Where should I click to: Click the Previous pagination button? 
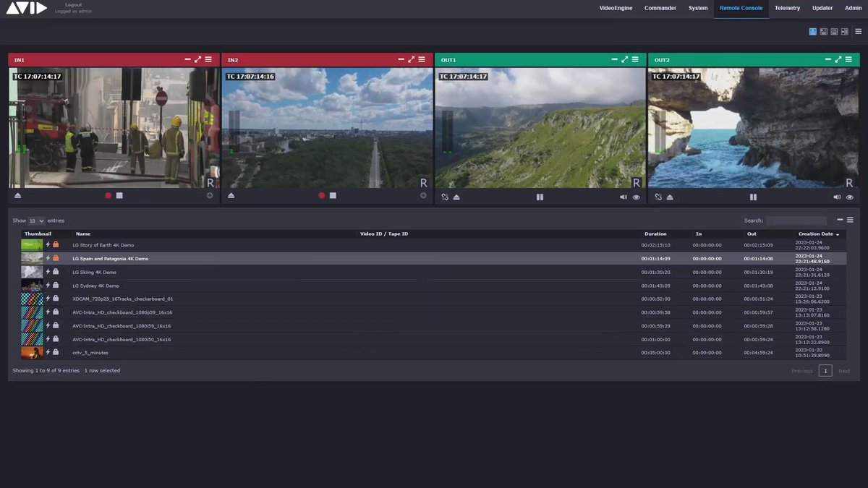click(802, 371)
